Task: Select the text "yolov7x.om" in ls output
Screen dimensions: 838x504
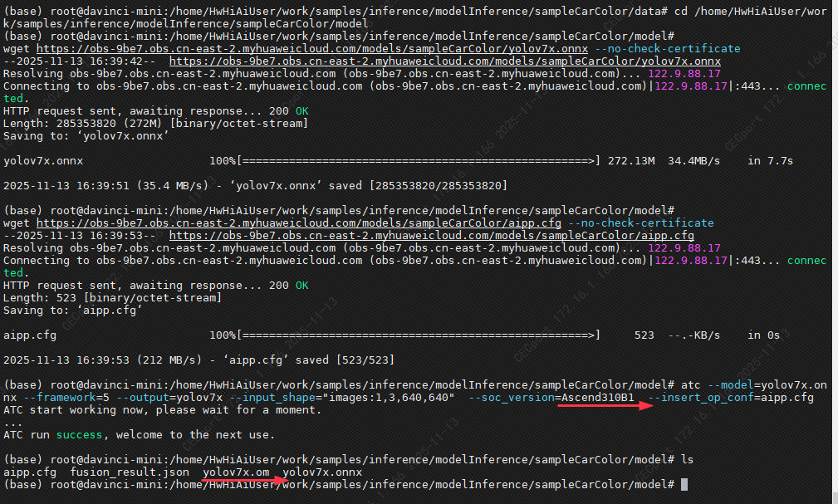Action: [236, 472]
